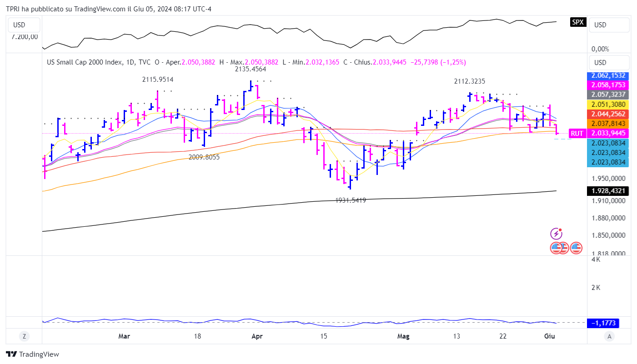Click the magenta RUT symbol label
Screen dimensions: 637x364
click(x=577, y=133)
